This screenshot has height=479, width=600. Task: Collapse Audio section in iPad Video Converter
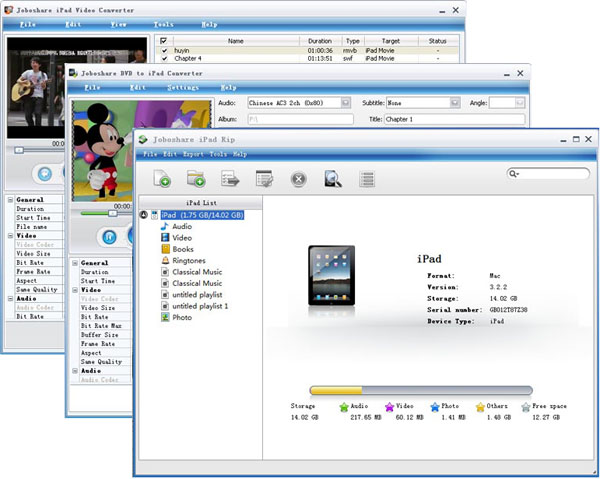pyautogui.click(x=10, y=298)
